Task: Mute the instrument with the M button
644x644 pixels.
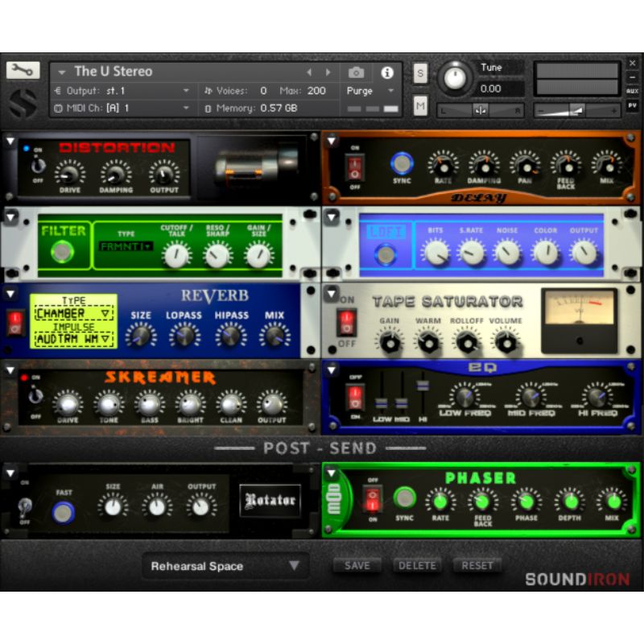Action: pyautogui.click(x=420, y=106)
